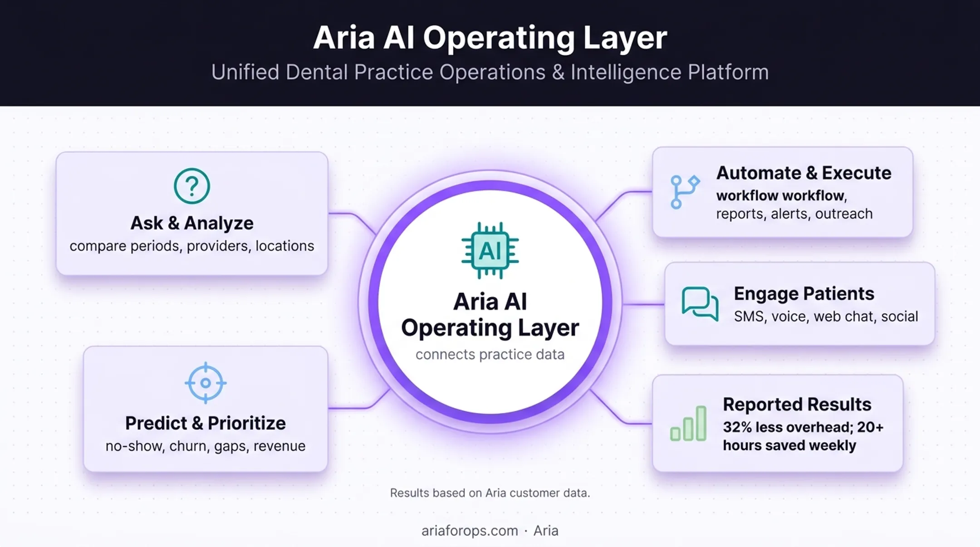
Task: Select the 'Ask & Analyze' heading
Action: click(192, 223)
